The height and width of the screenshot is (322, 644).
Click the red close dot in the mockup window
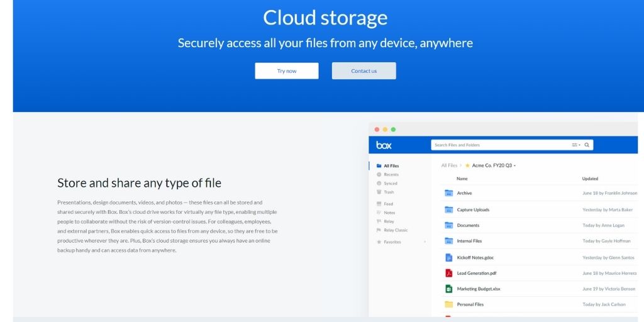point(377,130)
